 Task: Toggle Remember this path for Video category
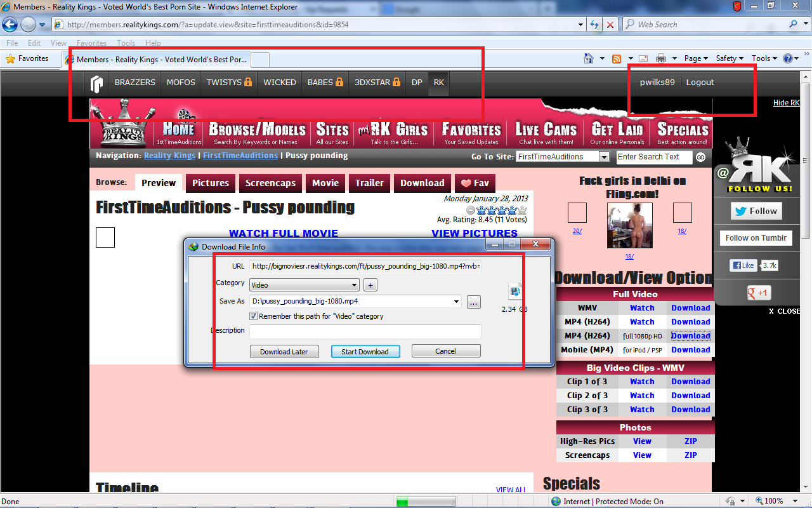[254, 316]
